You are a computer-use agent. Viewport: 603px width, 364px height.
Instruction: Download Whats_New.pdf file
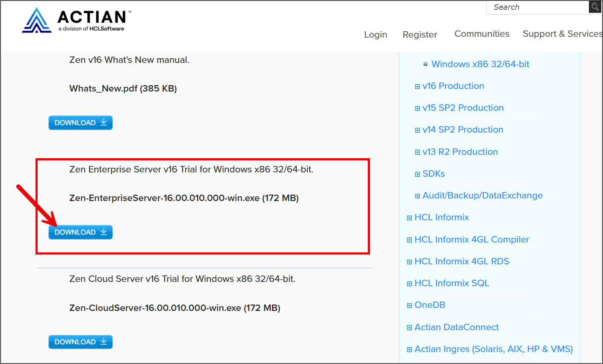click(x=80, y=123)
